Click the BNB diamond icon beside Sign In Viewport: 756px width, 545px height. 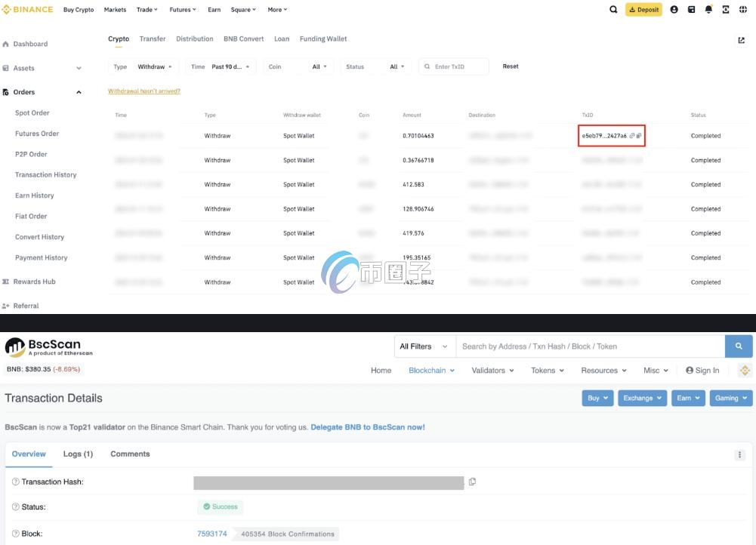coord(745,370)
